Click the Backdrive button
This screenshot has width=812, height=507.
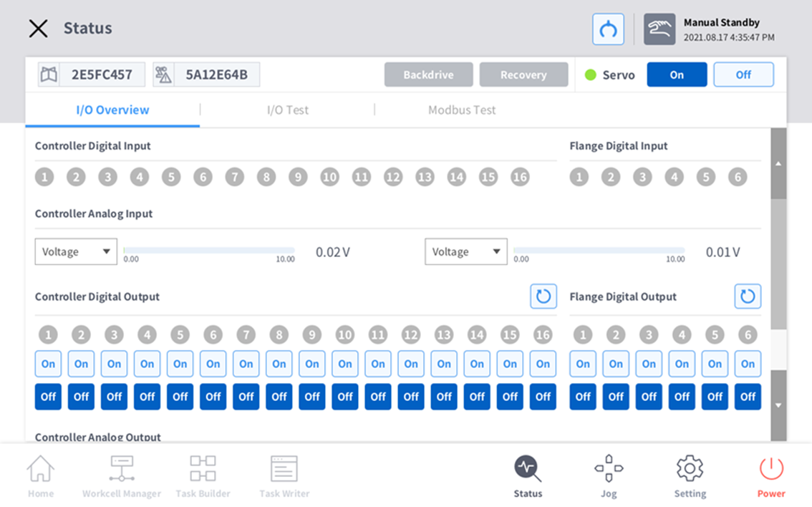pyautogui.click(x=428, y=74)
